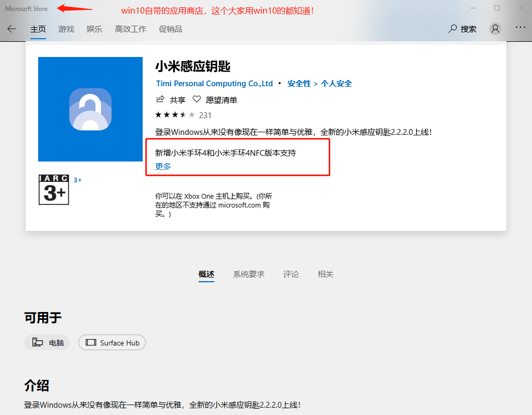This screenshot has width=532, height=415.
Task: Maximize the Microsoft Store window
Action: click(497, 8)
